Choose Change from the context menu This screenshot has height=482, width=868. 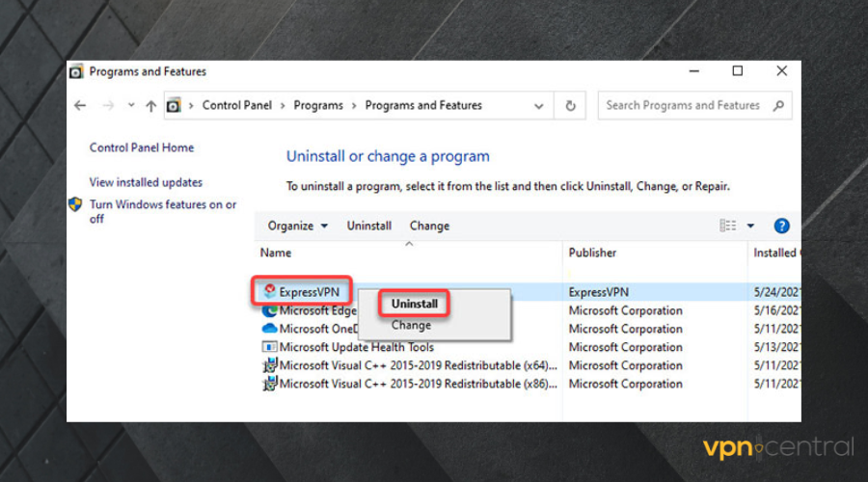(x=411, y=326)
